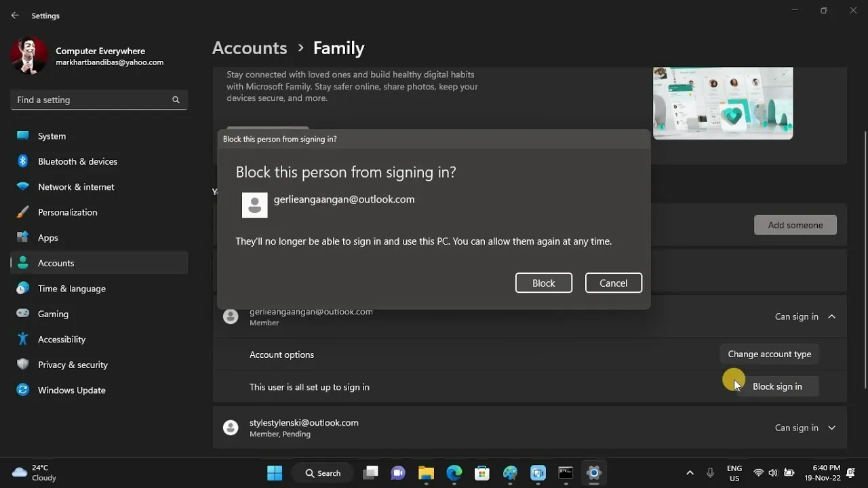Image resolution: width=868 pixels, height=488 pixels.
Task: Show hidden icons in the system tray
Action: [x=690, y=473]
